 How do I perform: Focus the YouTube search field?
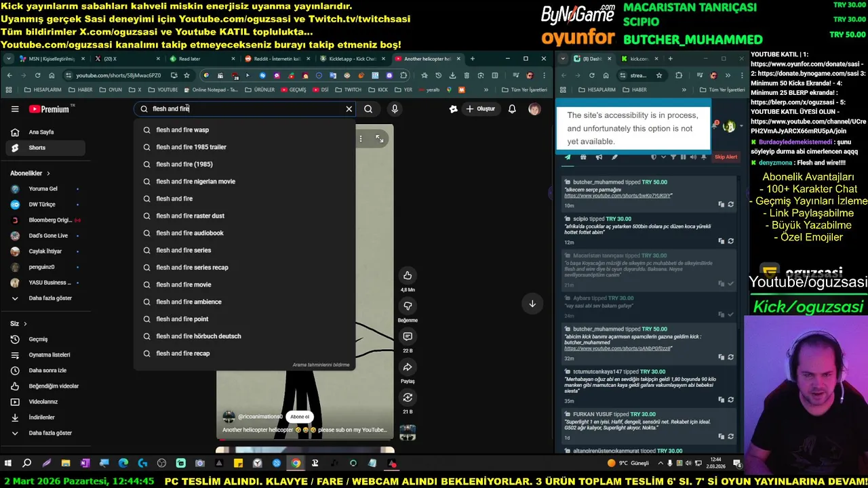tap(244, 108)
